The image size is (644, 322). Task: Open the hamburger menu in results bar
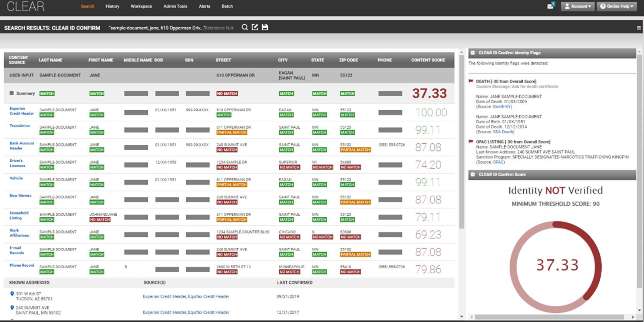[638, 28]
